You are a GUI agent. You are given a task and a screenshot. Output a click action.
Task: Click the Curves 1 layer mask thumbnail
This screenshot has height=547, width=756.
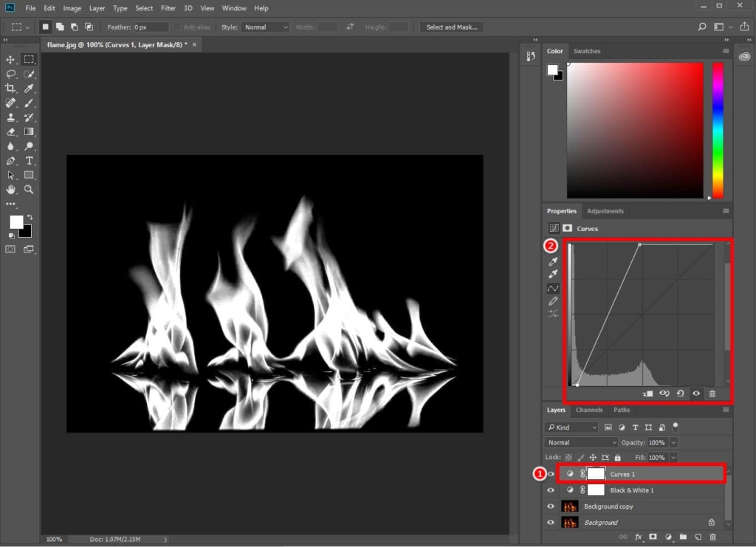pyautogui.click(x=597, y=473)
